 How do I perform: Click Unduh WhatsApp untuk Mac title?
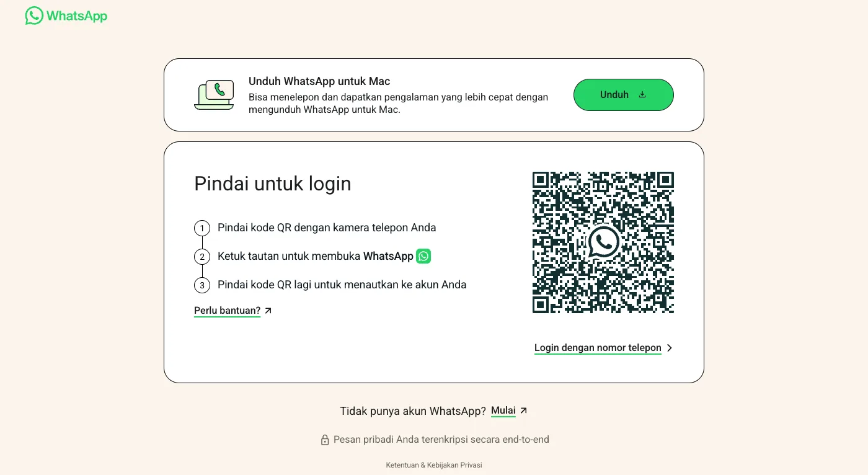point(319,81)
